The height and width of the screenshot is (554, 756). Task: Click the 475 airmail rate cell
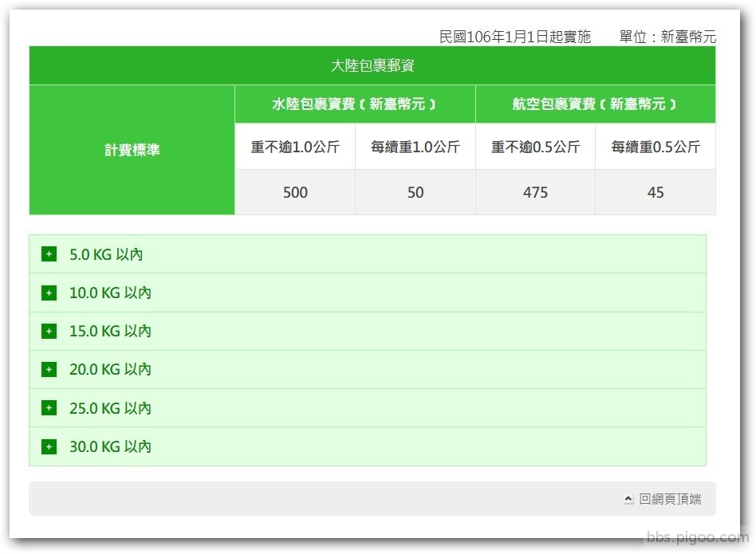[x=535, y=193]
